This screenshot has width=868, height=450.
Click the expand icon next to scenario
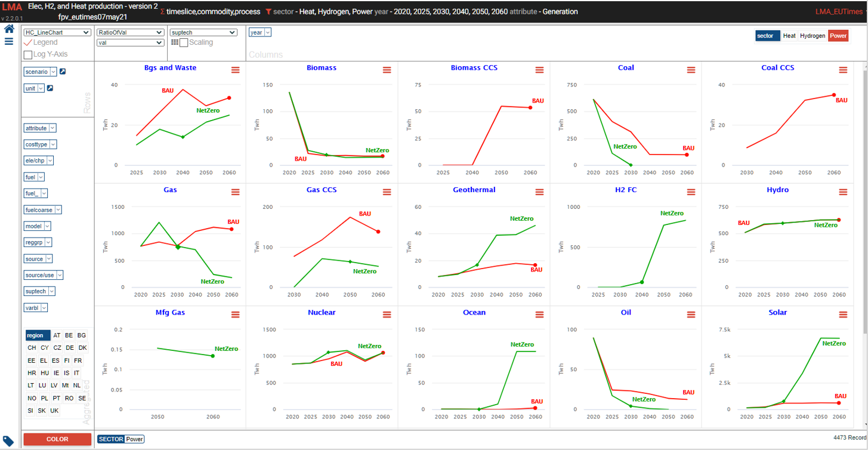tap(63, 72)
